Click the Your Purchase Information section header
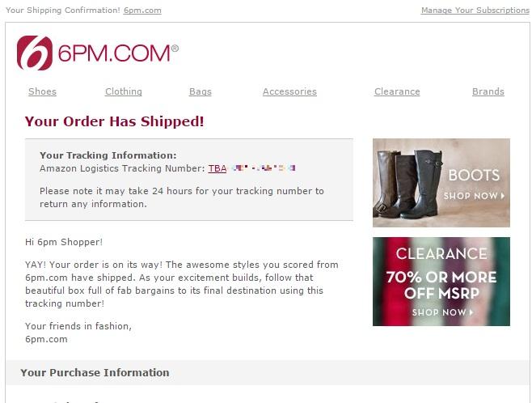 point(95,372)
